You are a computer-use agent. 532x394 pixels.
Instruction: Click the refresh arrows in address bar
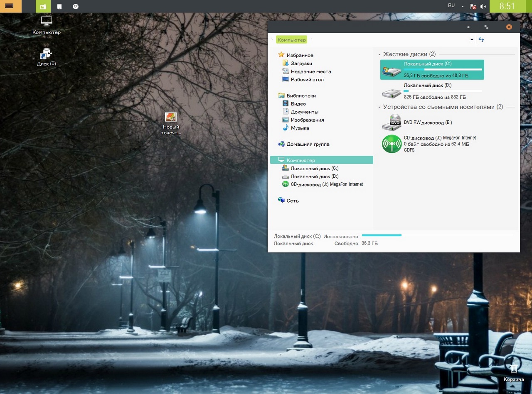click(x=481, y=39)
